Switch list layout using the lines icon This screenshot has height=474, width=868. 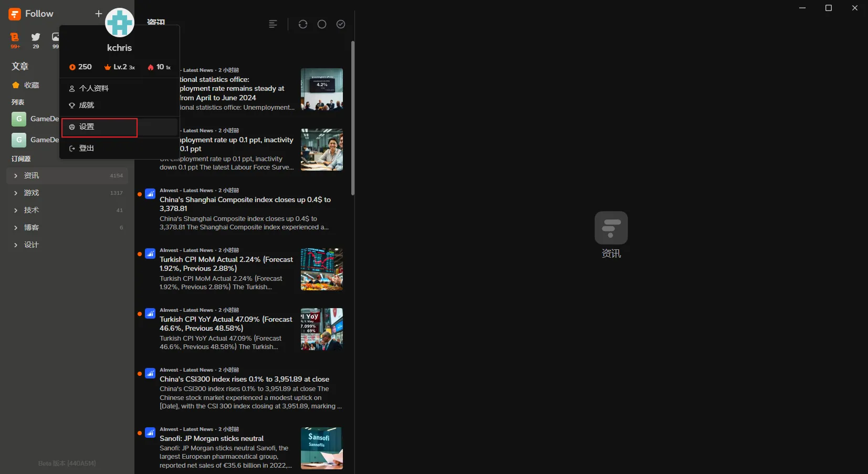[273, 24]
